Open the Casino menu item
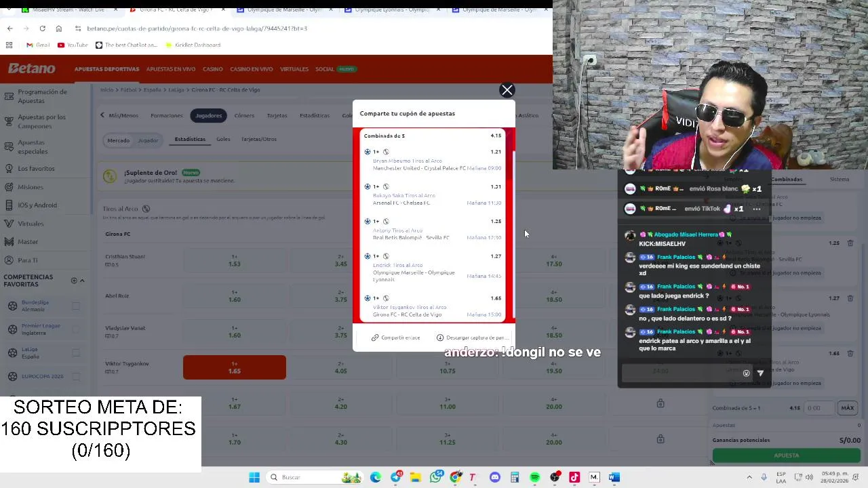The image size is (868, 488). (x=212, y=69)
